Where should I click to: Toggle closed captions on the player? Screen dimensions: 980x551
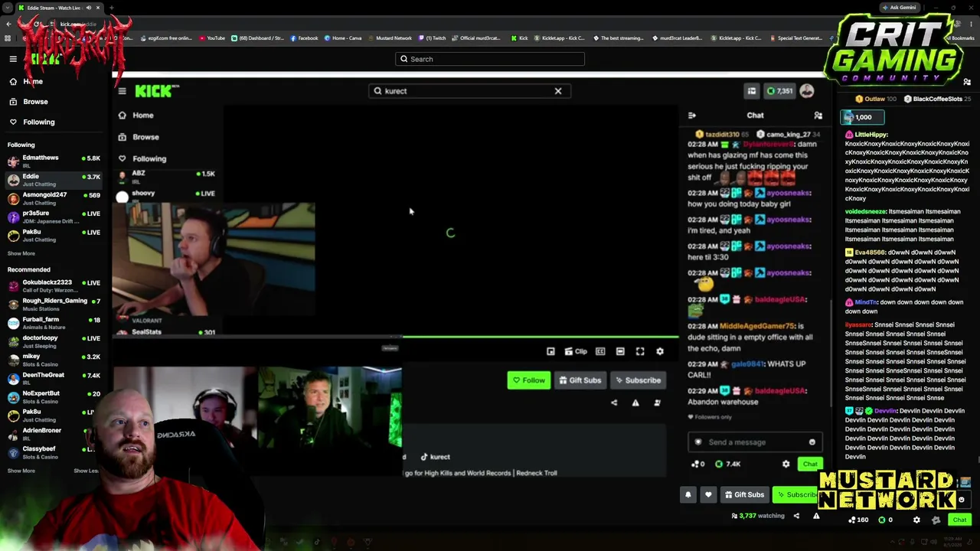(x=600, y=351)
